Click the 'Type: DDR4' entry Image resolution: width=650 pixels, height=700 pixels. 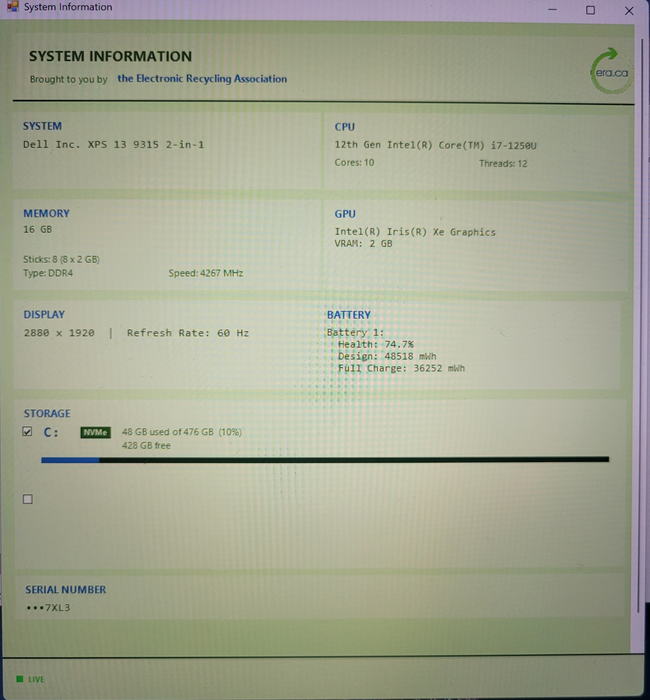click(48, 273)
